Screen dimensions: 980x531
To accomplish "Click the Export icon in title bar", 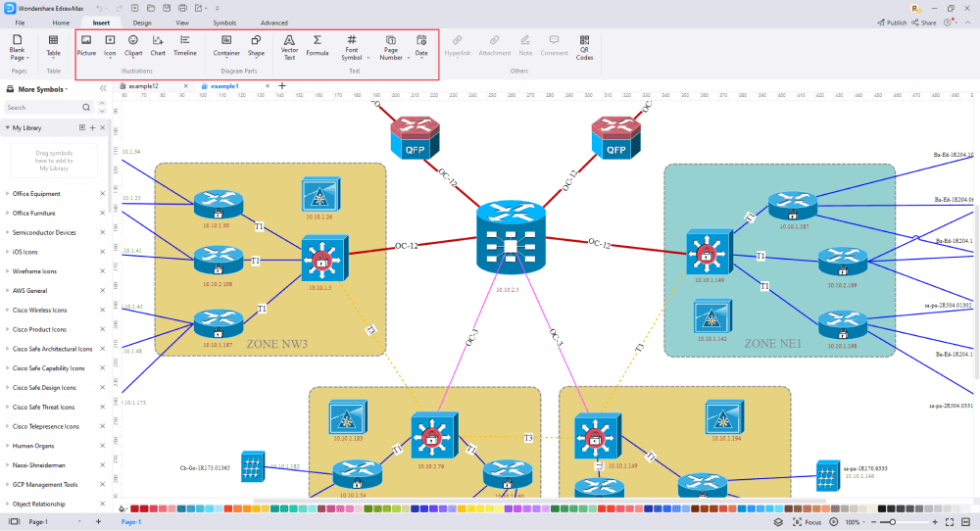I will pos(199,8).
